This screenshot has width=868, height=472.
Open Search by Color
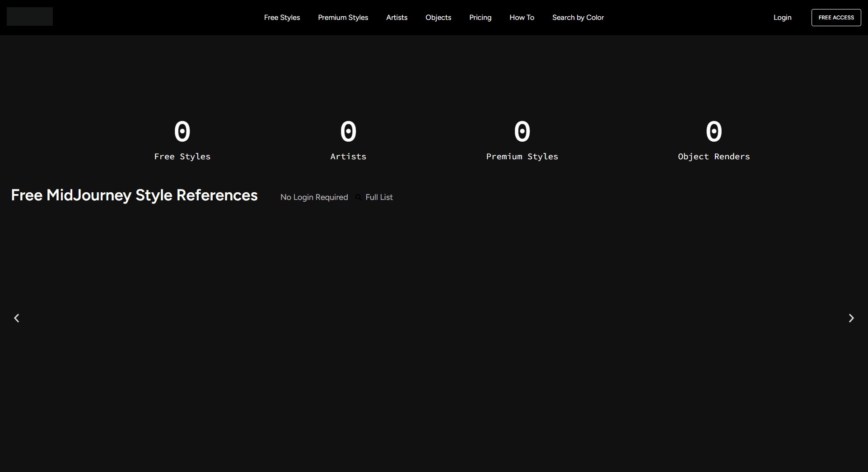coord(578,18)
